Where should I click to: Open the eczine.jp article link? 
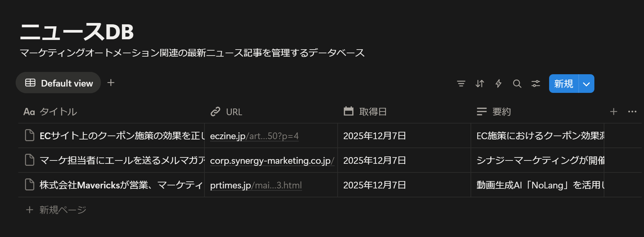tap(254, 136)
